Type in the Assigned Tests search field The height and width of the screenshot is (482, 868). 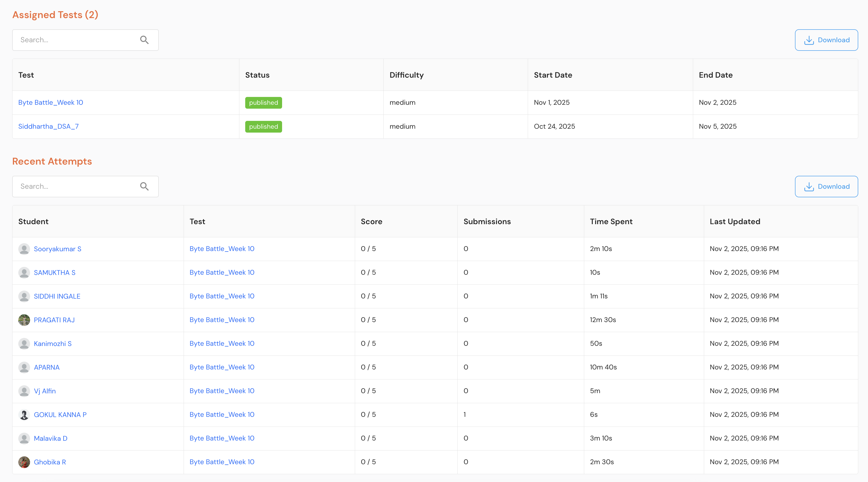(76, 40)
